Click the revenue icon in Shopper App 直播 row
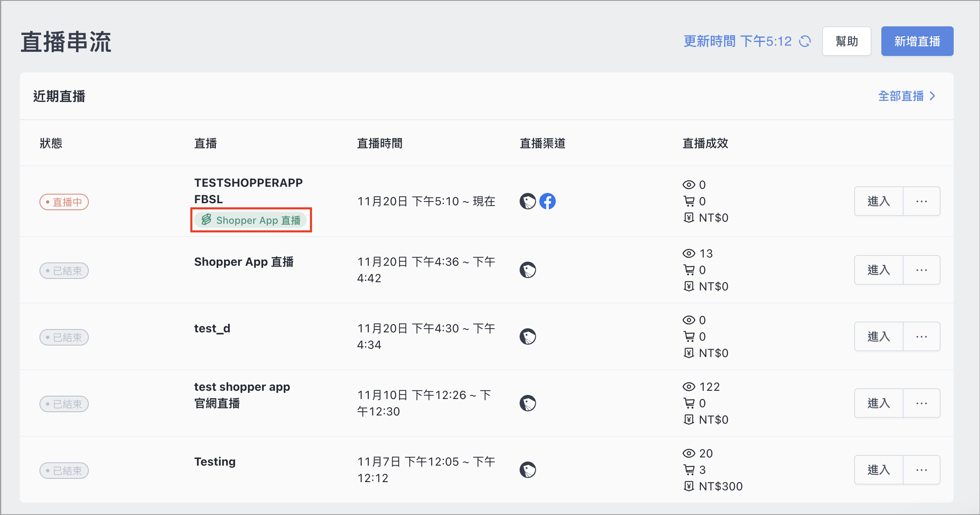Image resolution: width=980 pixels, height=515 pixels. click(x=689, y=286)
